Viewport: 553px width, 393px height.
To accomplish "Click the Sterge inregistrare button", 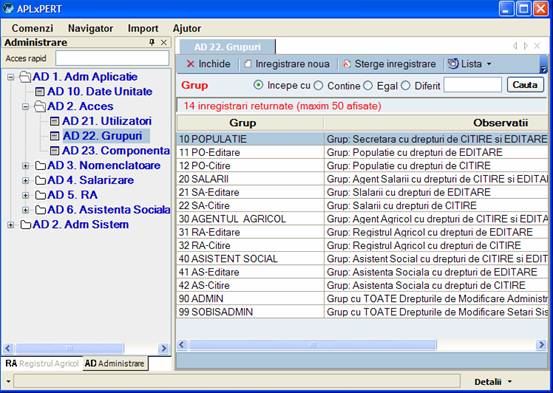I will (390, 64).
